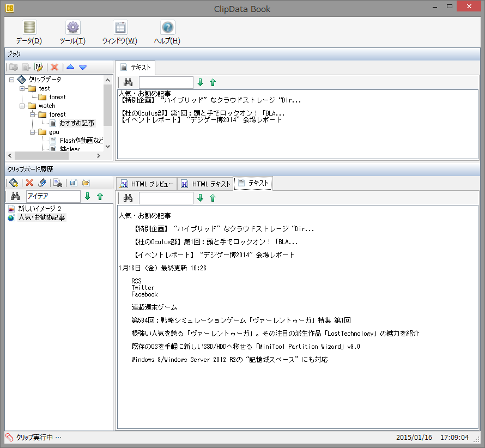This screenshot has height=448, width=485.
Task: Click the clip-execute book icon in clipboard history toolbar
Action: (x=13, y=183)
